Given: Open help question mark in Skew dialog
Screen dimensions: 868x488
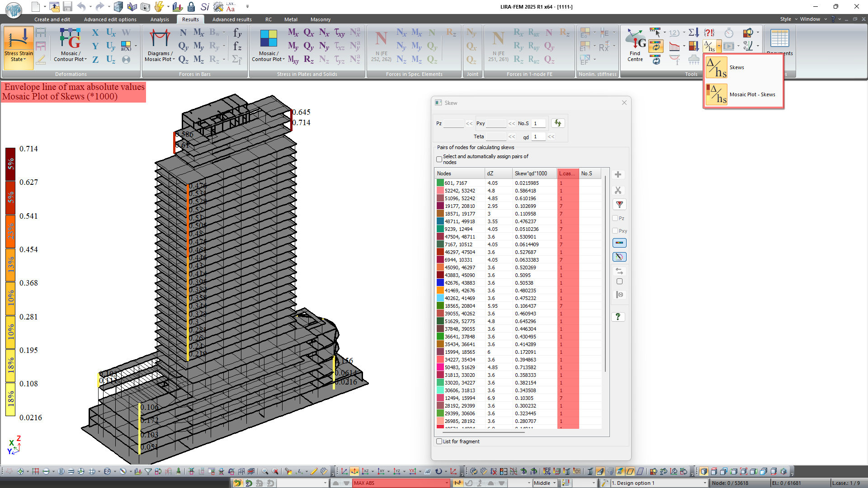Looking at the screenshot, I should [618, 317].
